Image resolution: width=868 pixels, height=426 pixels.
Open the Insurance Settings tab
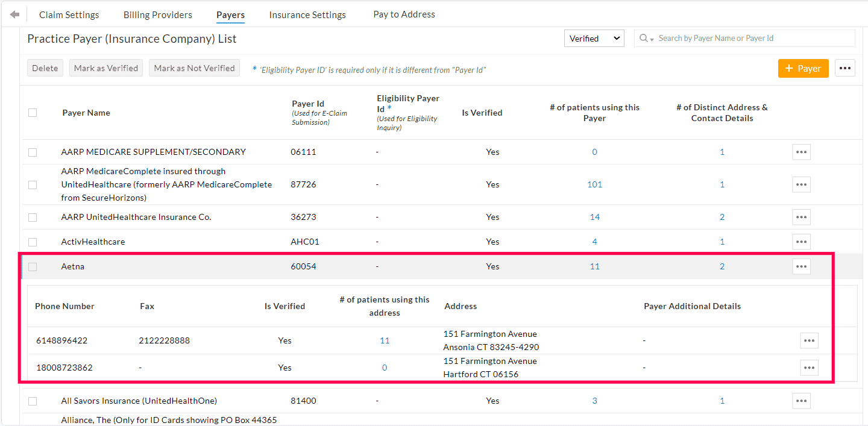click(x=307, y=14)
